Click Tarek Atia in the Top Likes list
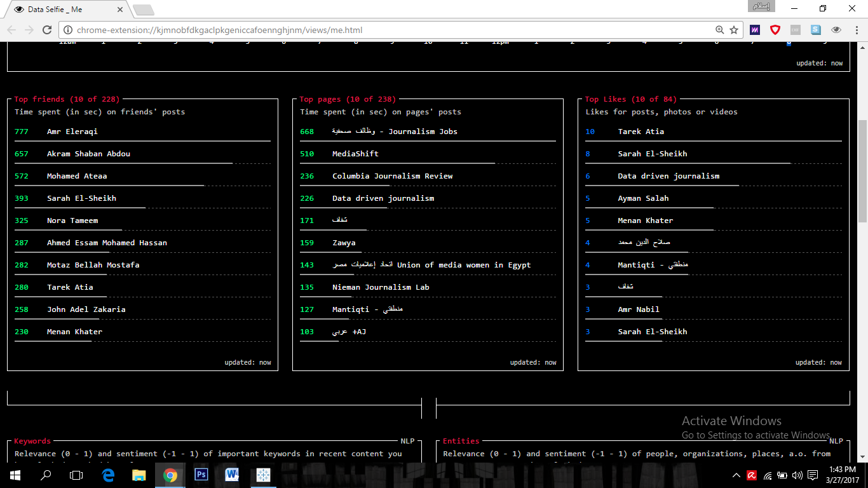 pyautogui.click(x=641, y=132)
